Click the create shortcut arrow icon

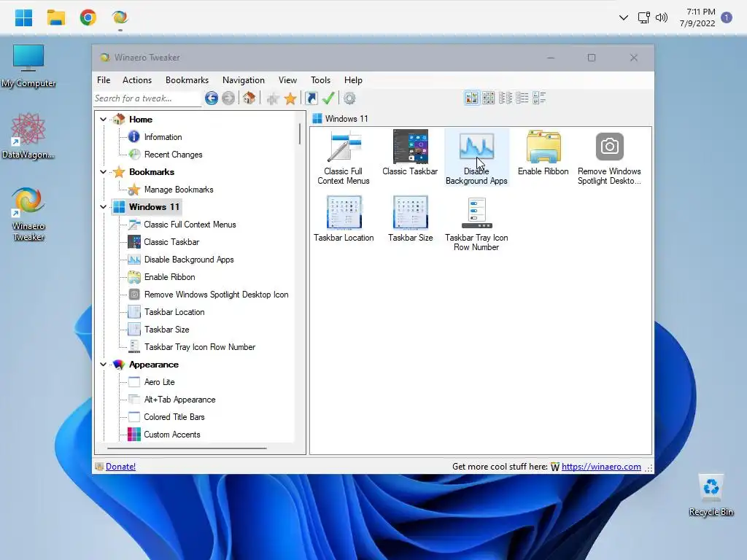[x=311, y=98]
